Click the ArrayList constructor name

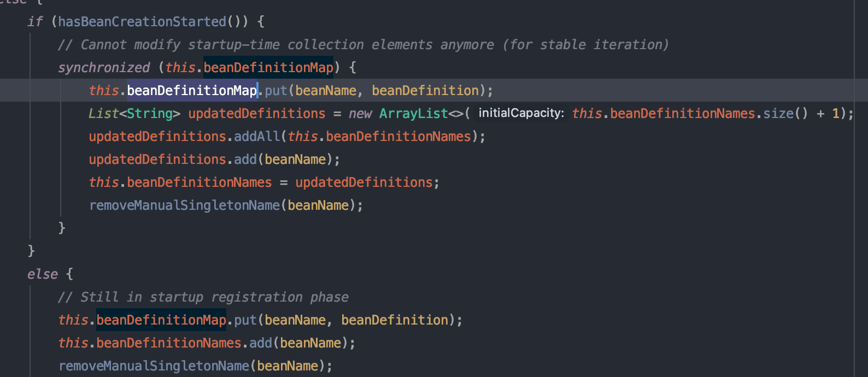coord(414,114)
